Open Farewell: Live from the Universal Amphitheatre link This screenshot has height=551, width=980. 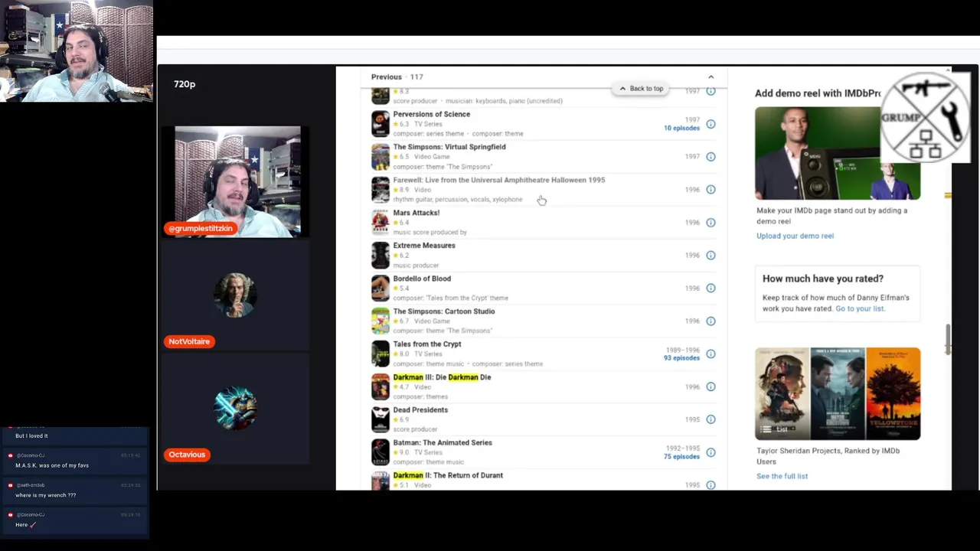pos(498,180)
